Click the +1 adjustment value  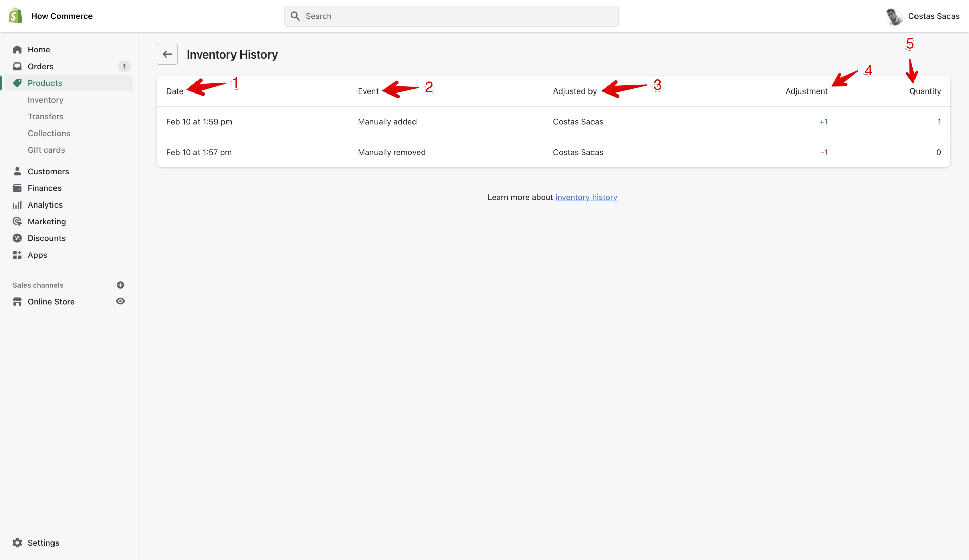[823, 122]
